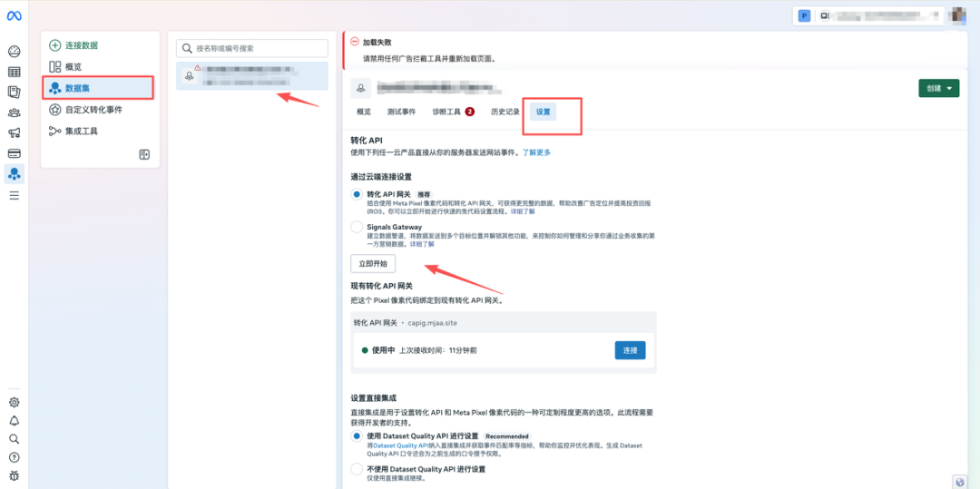
Task: Click the credit card billing icon
Action: pyautogui.click(x=14, y=153)
